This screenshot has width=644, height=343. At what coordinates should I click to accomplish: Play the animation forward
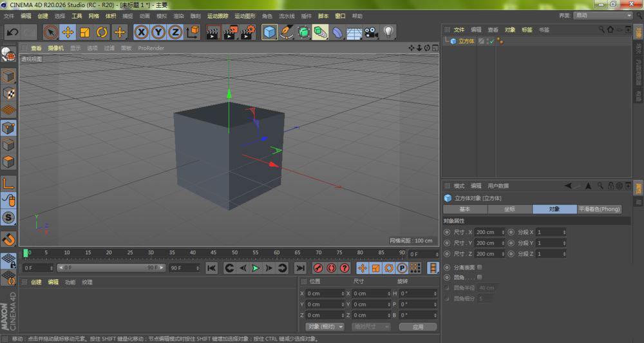tap(256, 268)
